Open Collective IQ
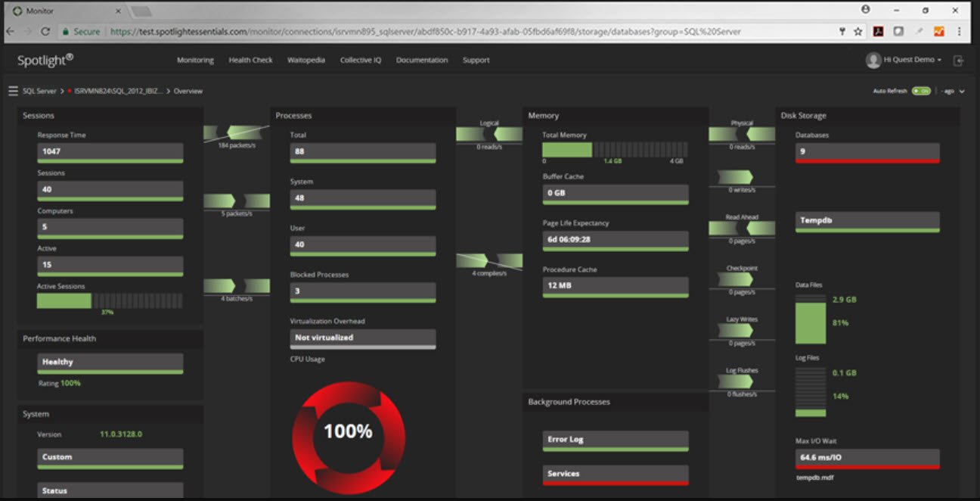The image size is (980, 501). click(x=361, y=61)
